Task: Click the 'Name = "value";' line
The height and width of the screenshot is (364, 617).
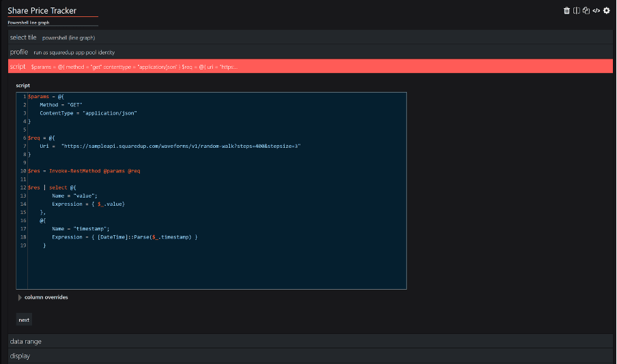Action: (x=75, y=196)
